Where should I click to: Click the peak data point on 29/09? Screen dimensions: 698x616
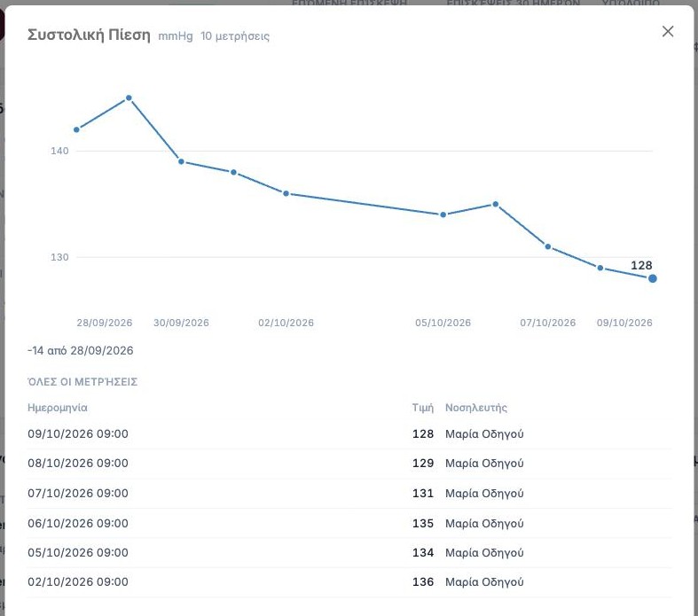[x=129, y=97]
